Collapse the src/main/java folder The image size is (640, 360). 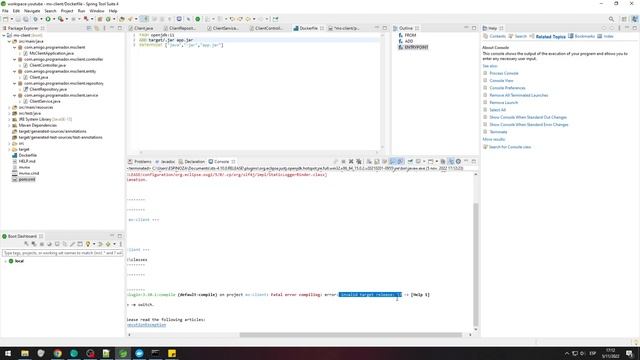[x=9, y=41]
